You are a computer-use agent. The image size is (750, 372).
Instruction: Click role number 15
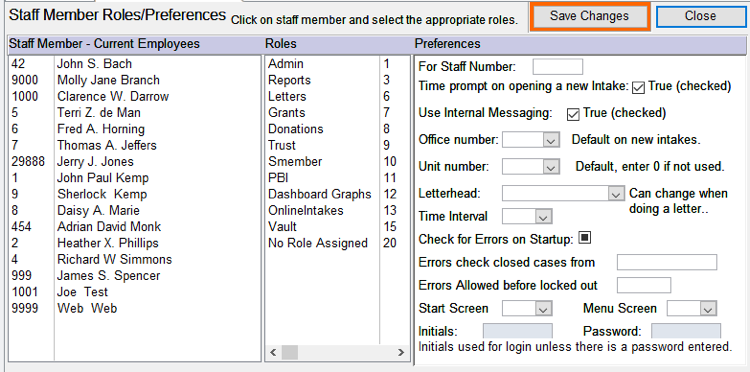click(x=390, y=227)
